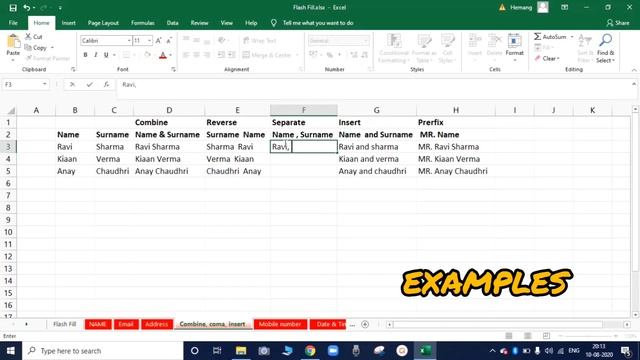Switch to Page Break Preview in status bar
This screenshot has height=360, width=640.
pos(546,336)
